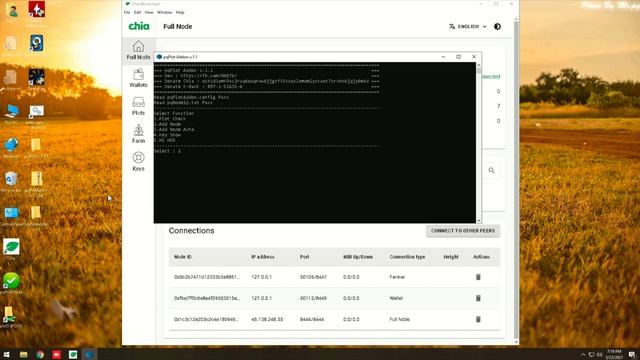
Task: Open the Recycle Bin desktop icon
Action: (11, 181)
